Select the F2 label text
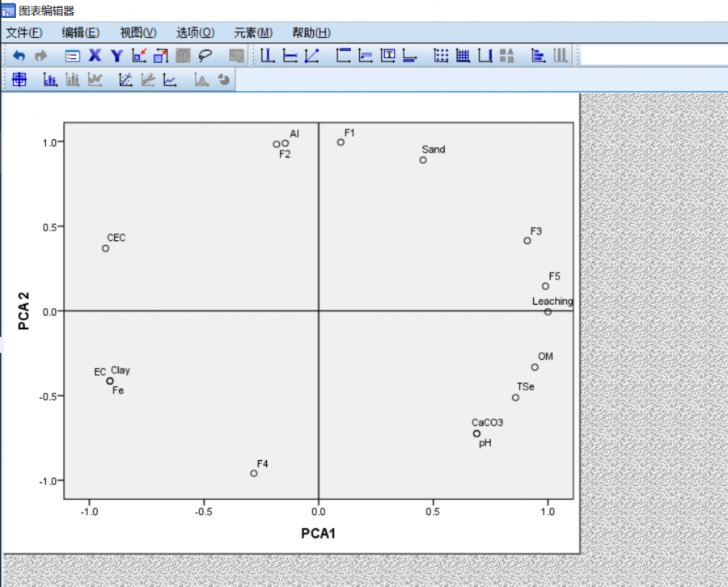 click(285, 154)
